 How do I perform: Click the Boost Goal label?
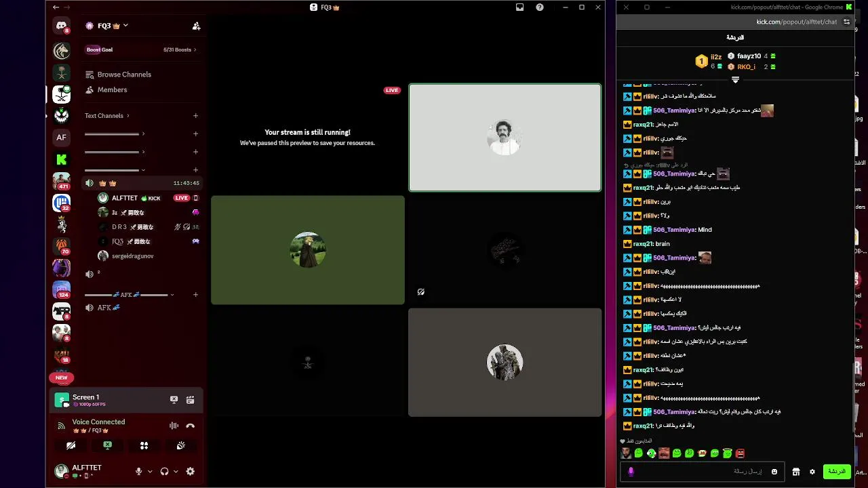point(99,49)
